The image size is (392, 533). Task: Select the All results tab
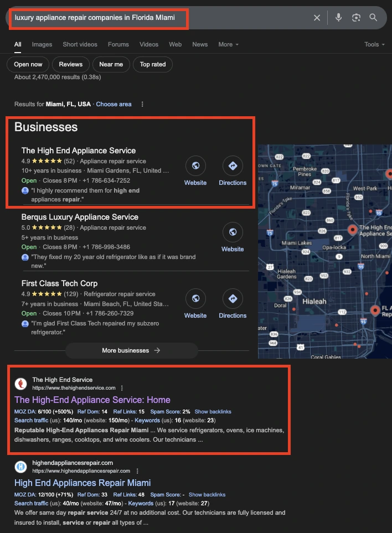(x=18, y=44)
